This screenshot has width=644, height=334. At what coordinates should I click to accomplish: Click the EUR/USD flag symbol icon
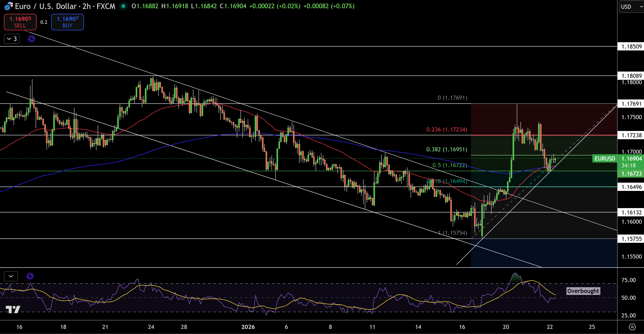tap(8, 6)
